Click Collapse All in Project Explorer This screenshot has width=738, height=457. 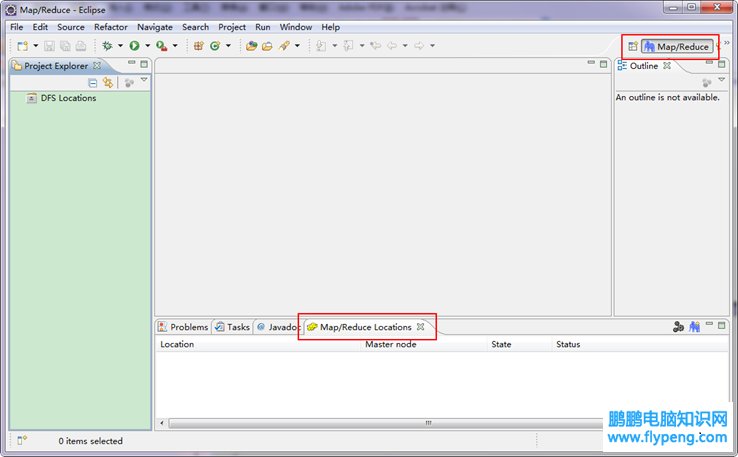pos(93,83)
